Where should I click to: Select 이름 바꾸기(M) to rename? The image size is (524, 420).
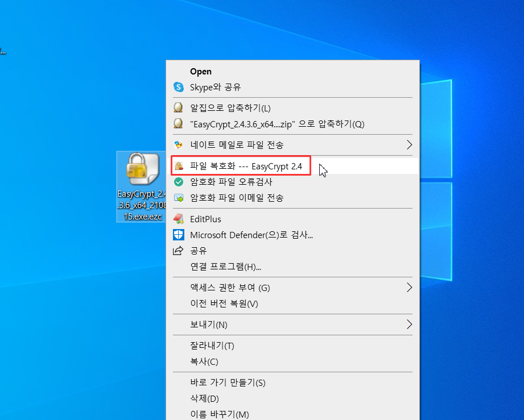point(292,414)
